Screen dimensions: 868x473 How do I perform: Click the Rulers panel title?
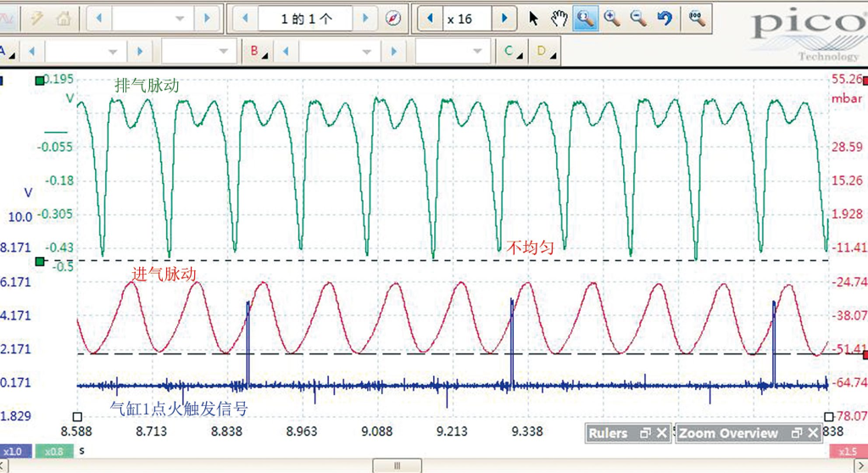tap(608, 433)
